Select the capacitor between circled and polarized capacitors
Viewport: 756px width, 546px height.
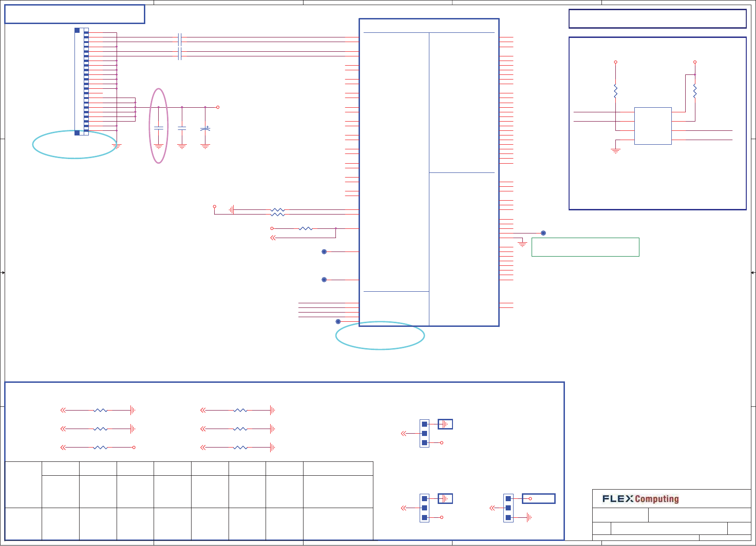point(182,128)
